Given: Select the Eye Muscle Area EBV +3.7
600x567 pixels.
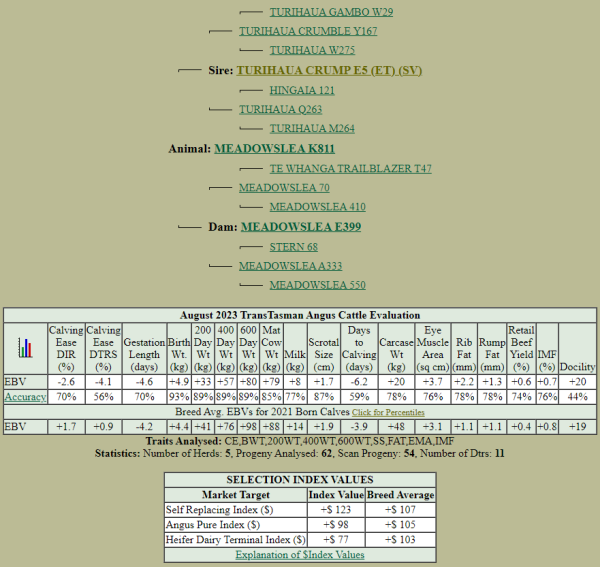Looking at the screenshot, I should [433, 382].
